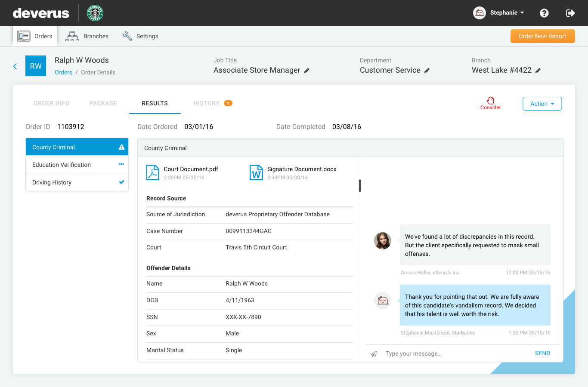
Task: Expand the Action dropdown button
Action: [542, 104]
